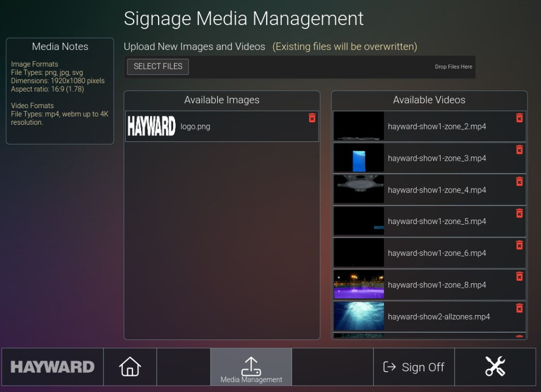Click 'Upload New Images and Videos' label

point(194,47)
